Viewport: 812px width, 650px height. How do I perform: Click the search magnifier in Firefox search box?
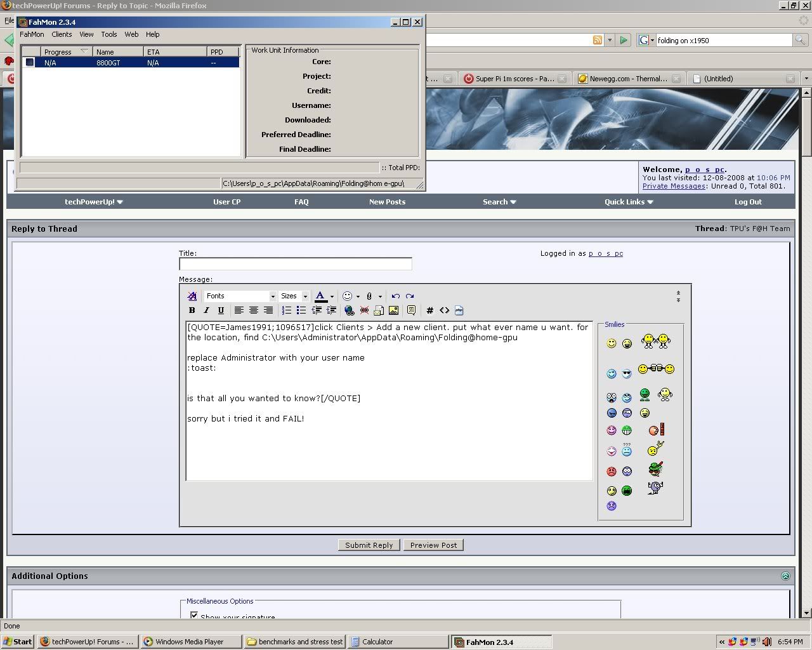(801, 40)
